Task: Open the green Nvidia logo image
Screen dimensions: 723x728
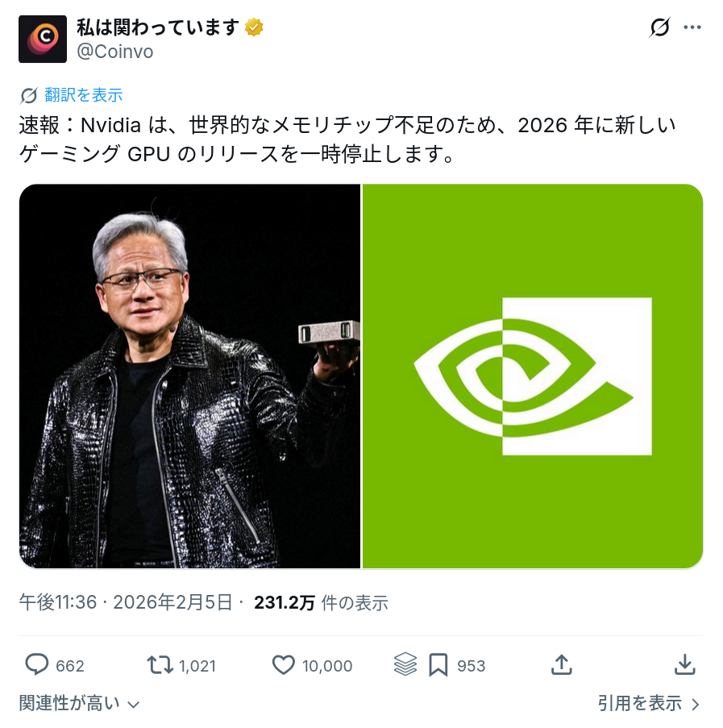Action: coord(533,376)
